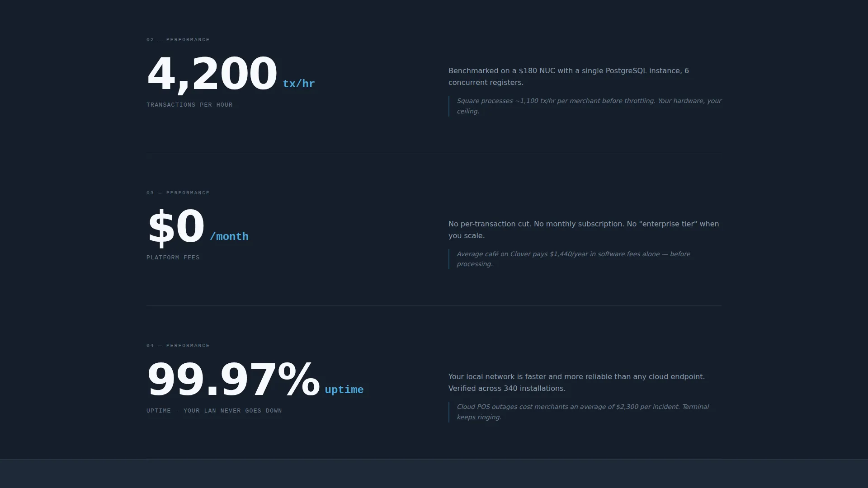The height and width of the screenshot is (488, 868).
Task: Click the Square throttling comparison quote
Action: tap(589, 106)
